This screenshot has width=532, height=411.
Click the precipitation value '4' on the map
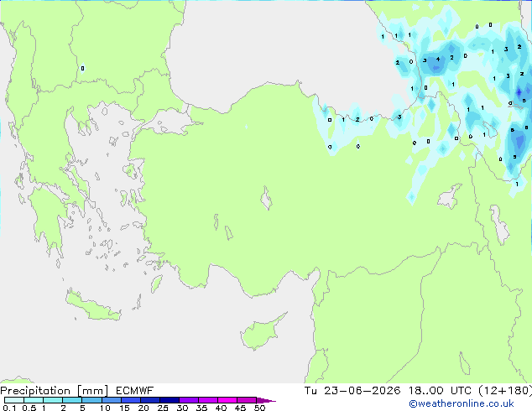tap(438, 59)
